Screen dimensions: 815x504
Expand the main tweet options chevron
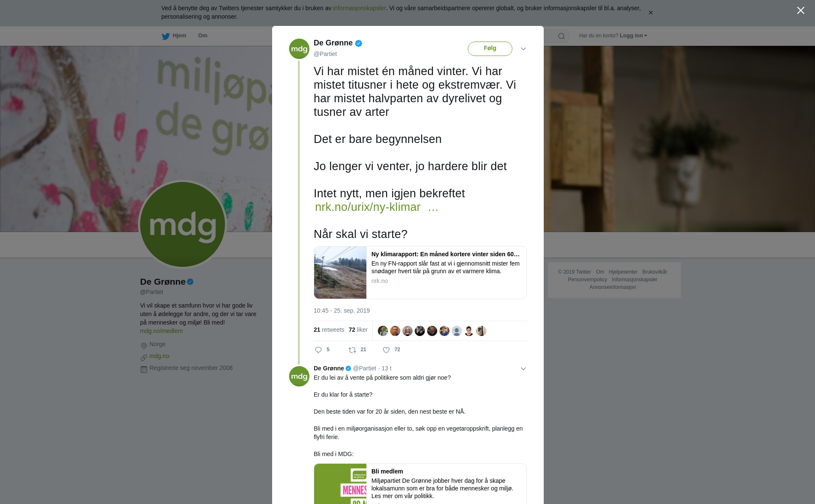[523, 49]
